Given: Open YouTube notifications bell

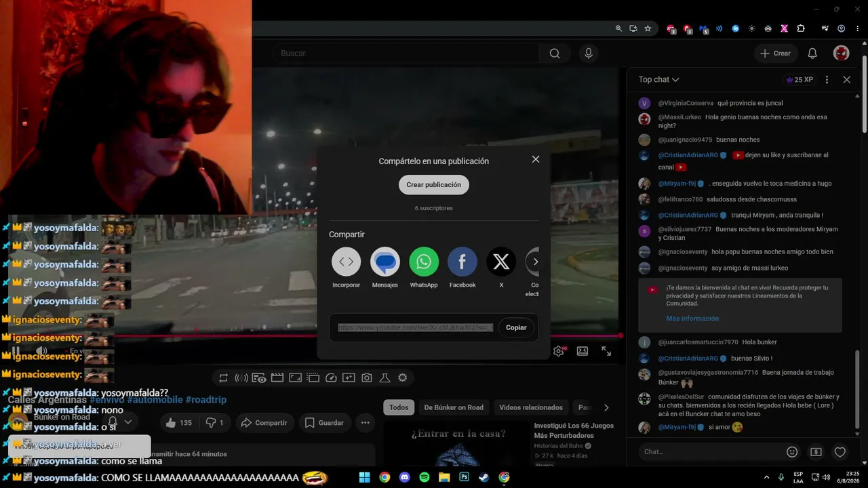Looking at the screenshot, I should pyautogui.click(x=812, y=54).
